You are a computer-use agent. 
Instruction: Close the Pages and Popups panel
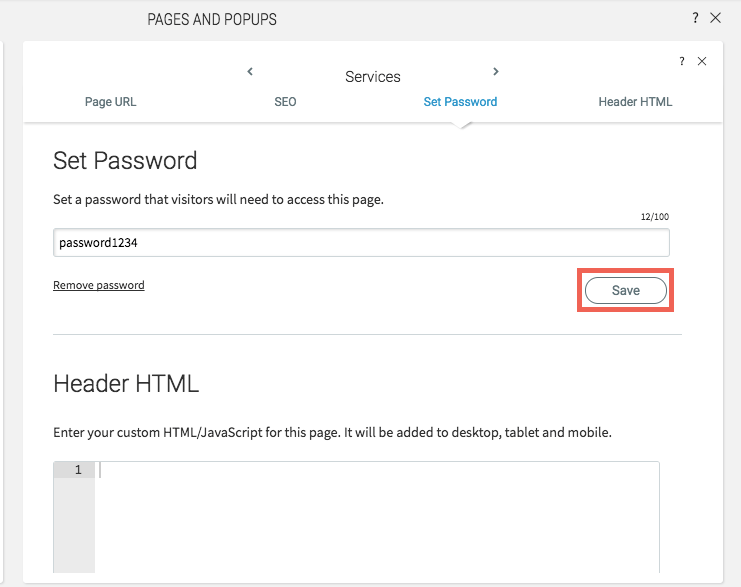coord(715,18)
